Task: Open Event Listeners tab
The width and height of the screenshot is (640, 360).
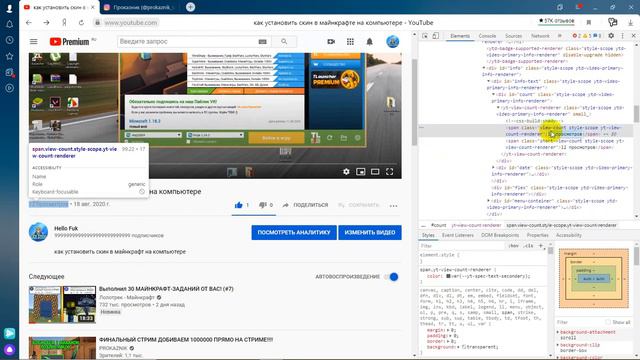Action: coord(458,235)
